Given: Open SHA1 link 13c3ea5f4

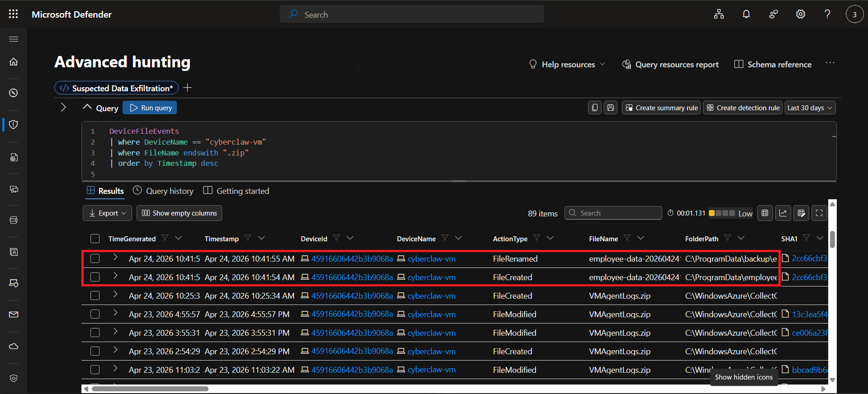Looking at the screenshot, I should pyautogui.click(x=810, y=314).
